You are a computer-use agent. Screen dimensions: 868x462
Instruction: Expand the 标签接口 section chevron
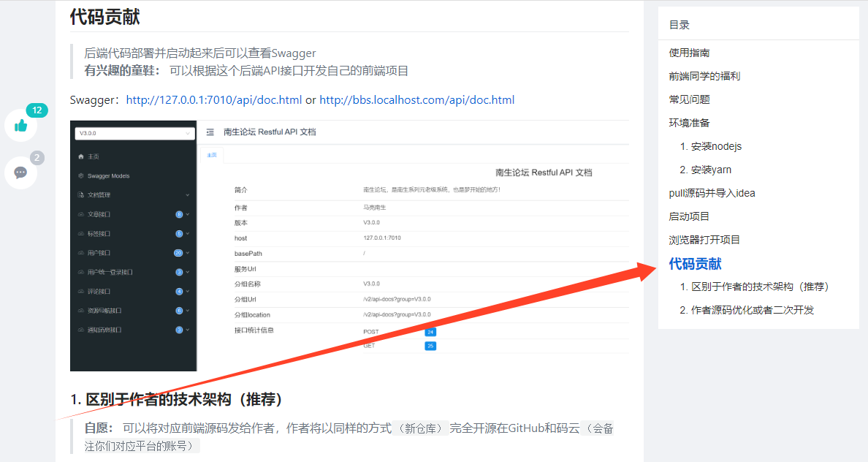click(x=188, y=234)
